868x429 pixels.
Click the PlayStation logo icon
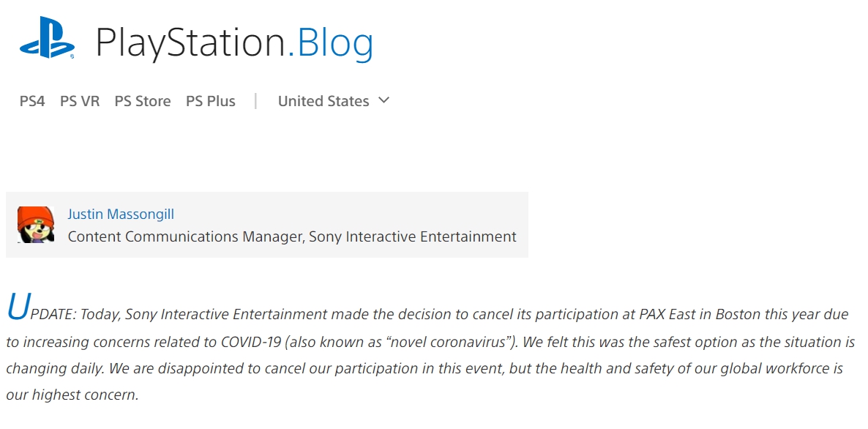pyautogui.click(x=47, y=37)
